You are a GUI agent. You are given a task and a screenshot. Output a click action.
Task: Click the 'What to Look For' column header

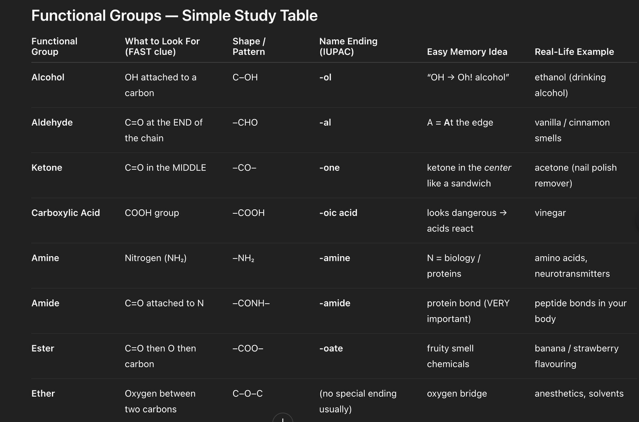tap(162, 46)
